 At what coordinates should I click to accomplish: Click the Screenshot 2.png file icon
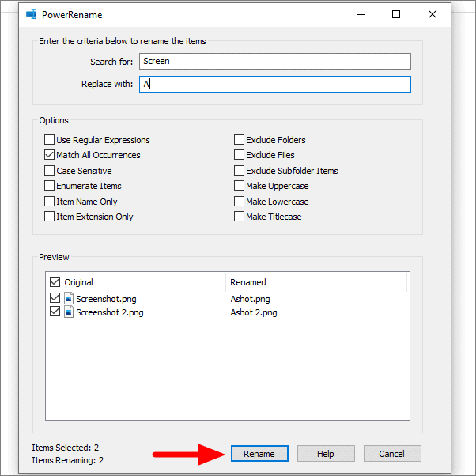[x=69, y=312]
